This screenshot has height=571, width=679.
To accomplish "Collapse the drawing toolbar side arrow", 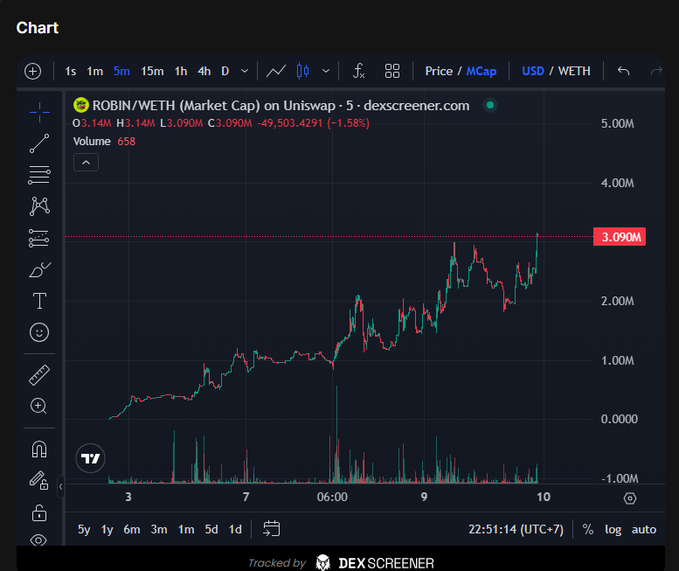I will (61, 487).
